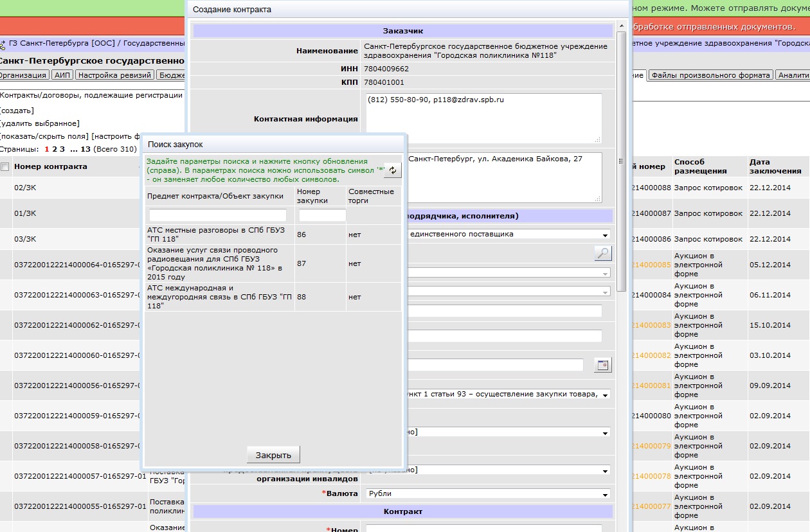Screen dimensions: 810x532
Task: Click the [удалить выбранное] link
Action: [40, 123]
